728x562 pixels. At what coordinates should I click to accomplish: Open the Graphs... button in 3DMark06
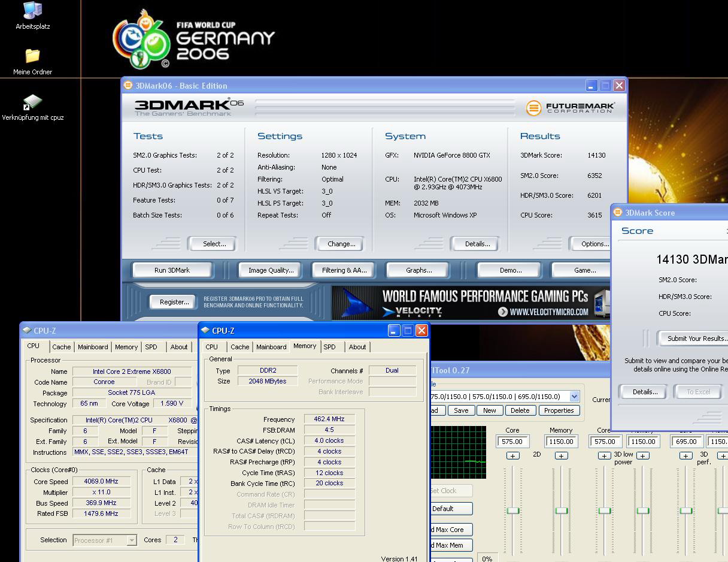point(419,270)
